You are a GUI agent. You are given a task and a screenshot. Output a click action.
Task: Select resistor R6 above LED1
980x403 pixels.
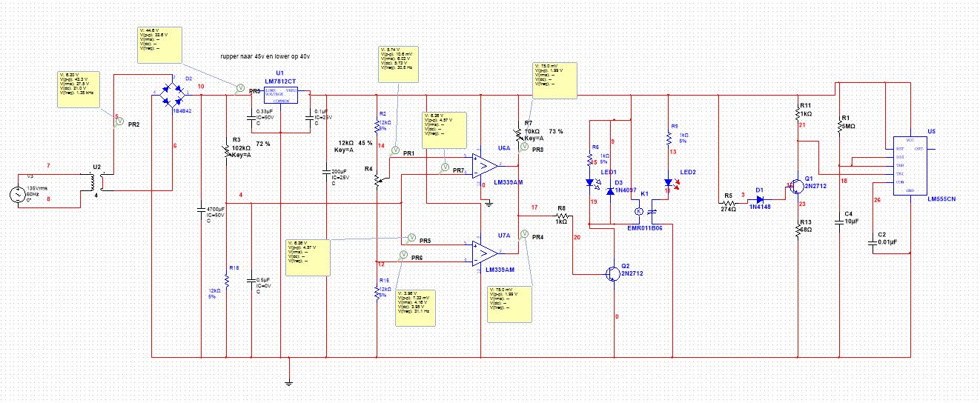click(591, 159)
